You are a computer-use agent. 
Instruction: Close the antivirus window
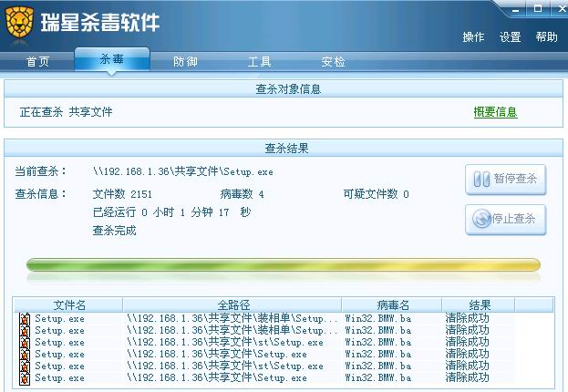point(561,9)
